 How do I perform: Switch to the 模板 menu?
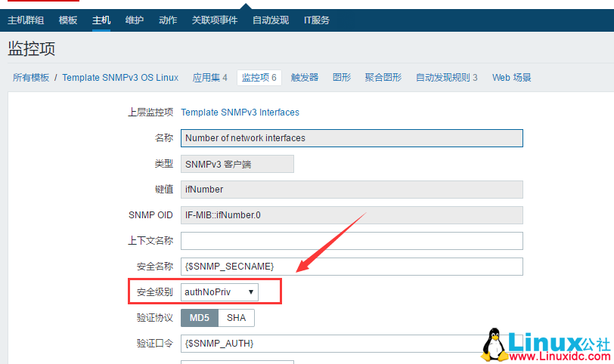(x=68, y=20)
